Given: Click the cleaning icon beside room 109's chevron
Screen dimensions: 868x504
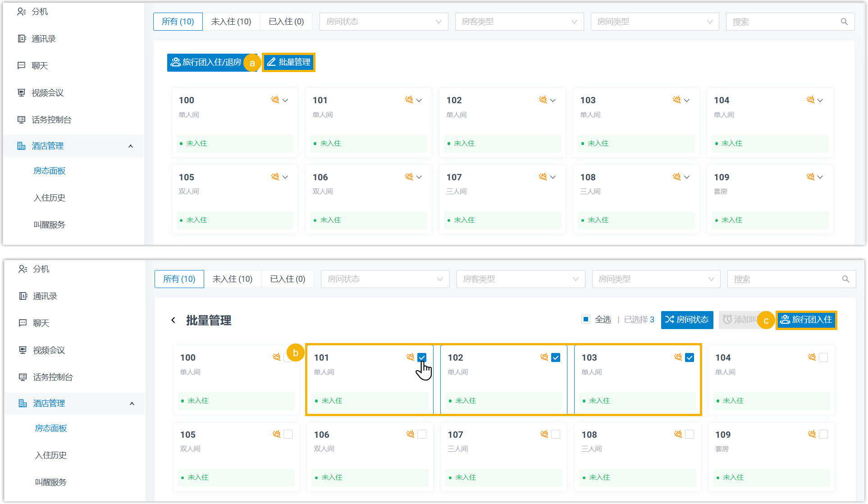Looking at the screenshot, I should click(x=810, y=177).
